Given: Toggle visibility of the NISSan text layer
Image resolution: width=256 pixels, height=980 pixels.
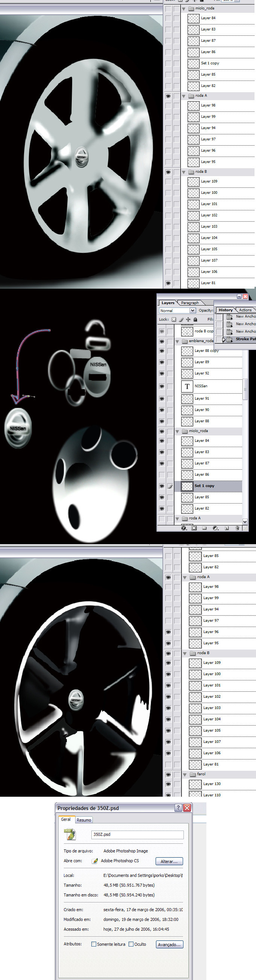Looking at the screenshot, I should (161, 386).
